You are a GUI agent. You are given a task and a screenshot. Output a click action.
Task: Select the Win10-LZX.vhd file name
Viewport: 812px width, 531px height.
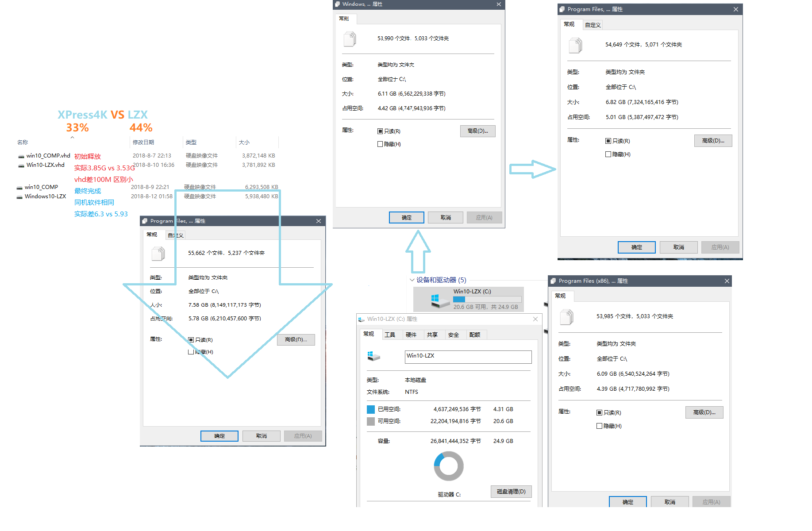point(46,165)
